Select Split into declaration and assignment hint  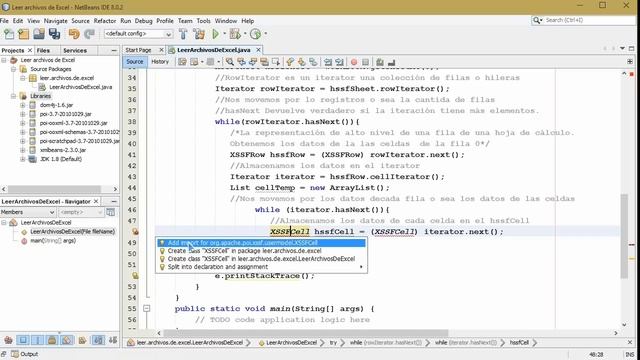point(262,267)
